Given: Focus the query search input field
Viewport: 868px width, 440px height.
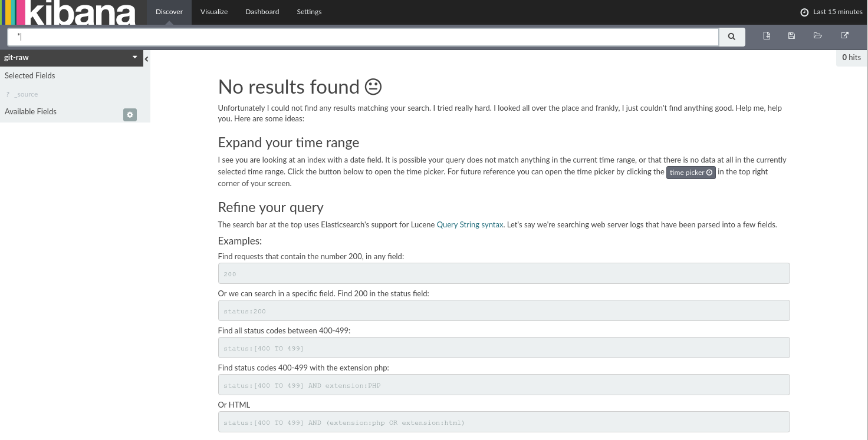Looking at the screenshot, I should [363, 37].
